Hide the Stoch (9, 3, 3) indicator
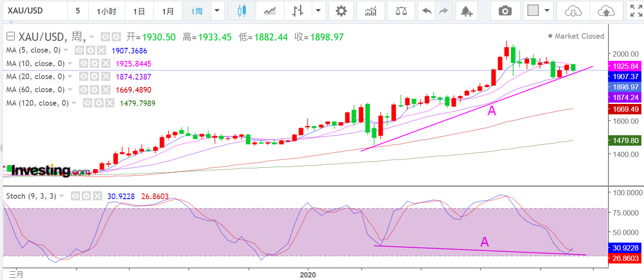This screenshot has width=644, height=280. pos(75,196)
